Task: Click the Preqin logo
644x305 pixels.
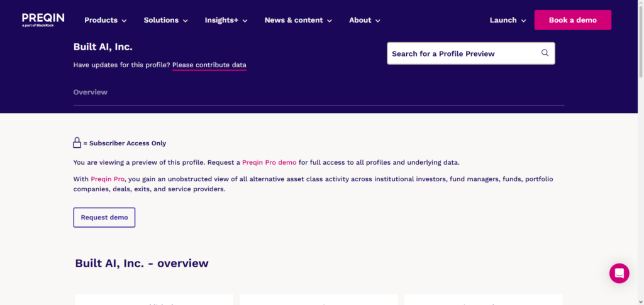Action: tap(43, 18)
